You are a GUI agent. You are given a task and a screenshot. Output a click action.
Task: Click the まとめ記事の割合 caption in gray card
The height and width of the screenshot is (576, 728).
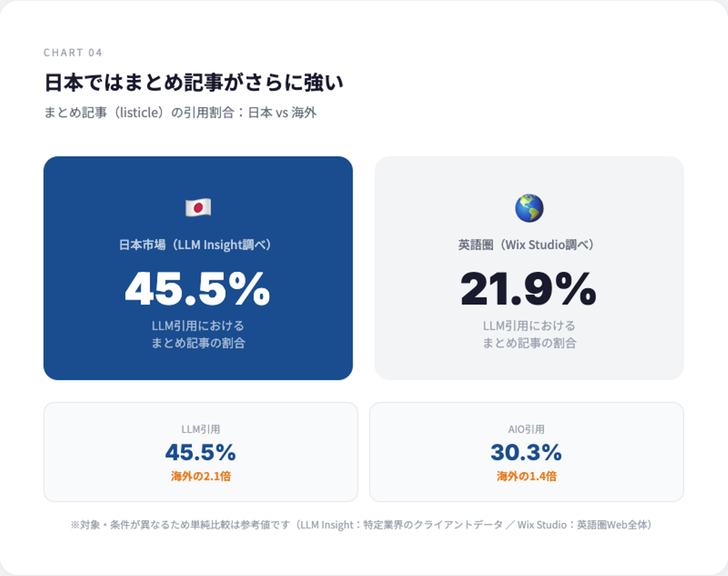point(529,343)
